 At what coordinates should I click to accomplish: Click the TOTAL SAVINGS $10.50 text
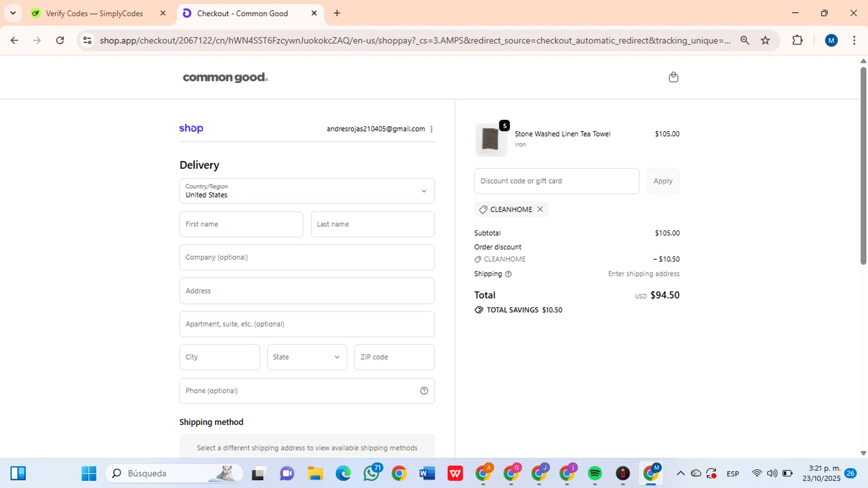tap(524, 310)
